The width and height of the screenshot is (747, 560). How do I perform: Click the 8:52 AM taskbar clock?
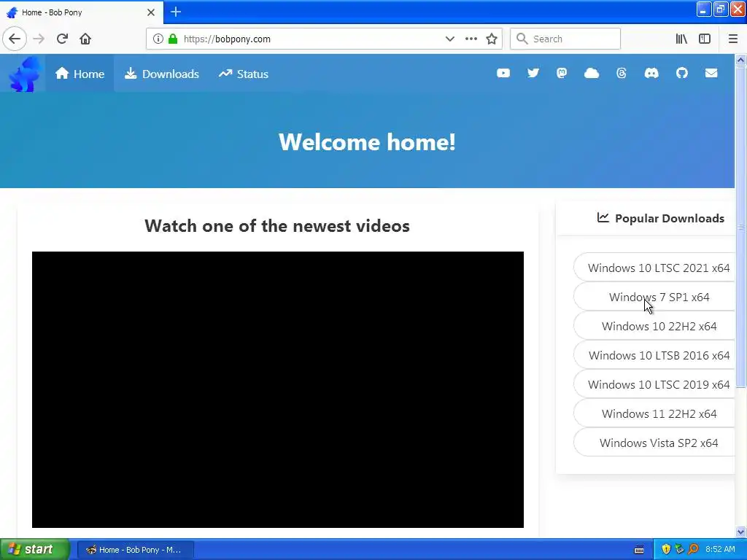(x=720, y=550)
